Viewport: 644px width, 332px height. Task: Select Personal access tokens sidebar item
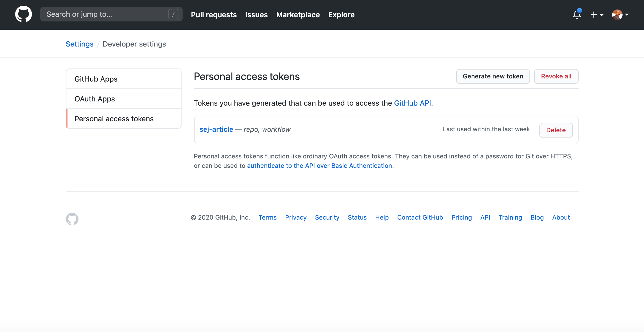click(x=124, y=119)
